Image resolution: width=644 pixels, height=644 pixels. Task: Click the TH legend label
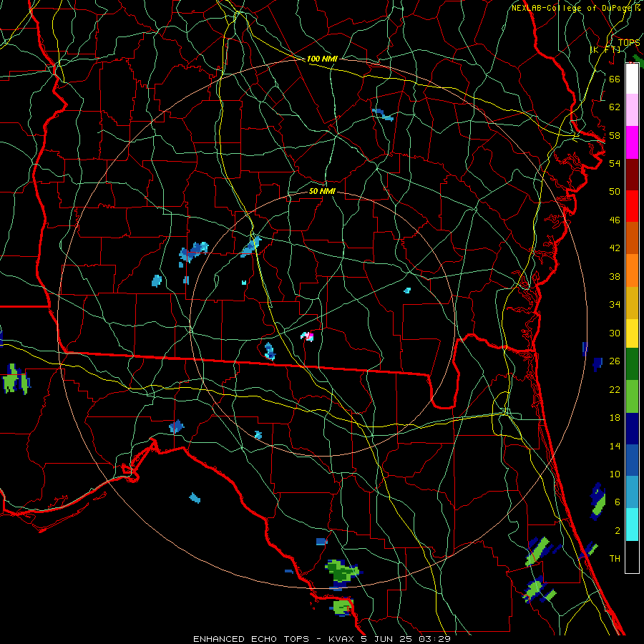pyautogui.click(x=615, y=559)
